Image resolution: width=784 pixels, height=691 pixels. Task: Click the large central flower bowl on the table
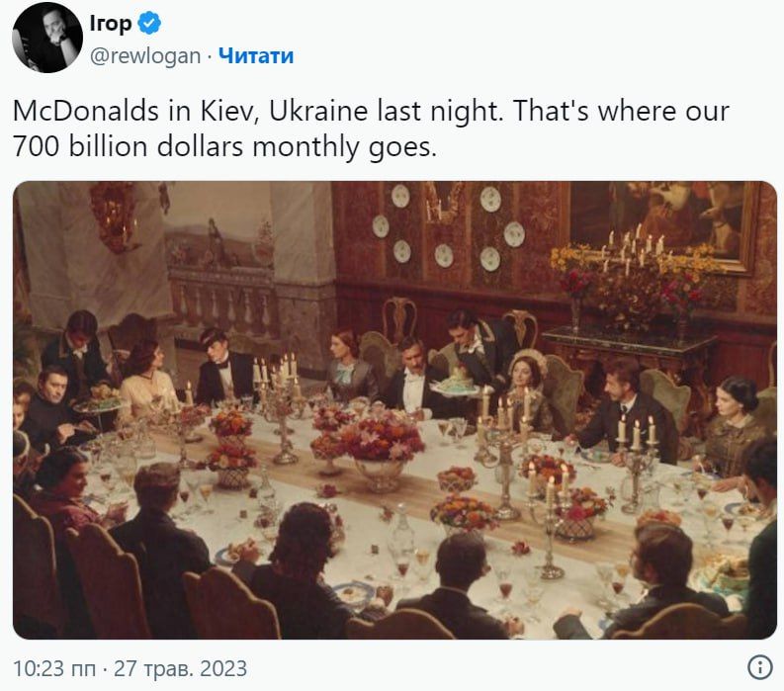381,447
